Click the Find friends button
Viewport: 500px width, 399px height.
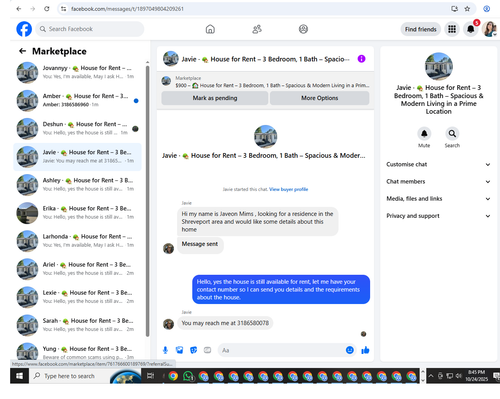[x=421, y=29]
